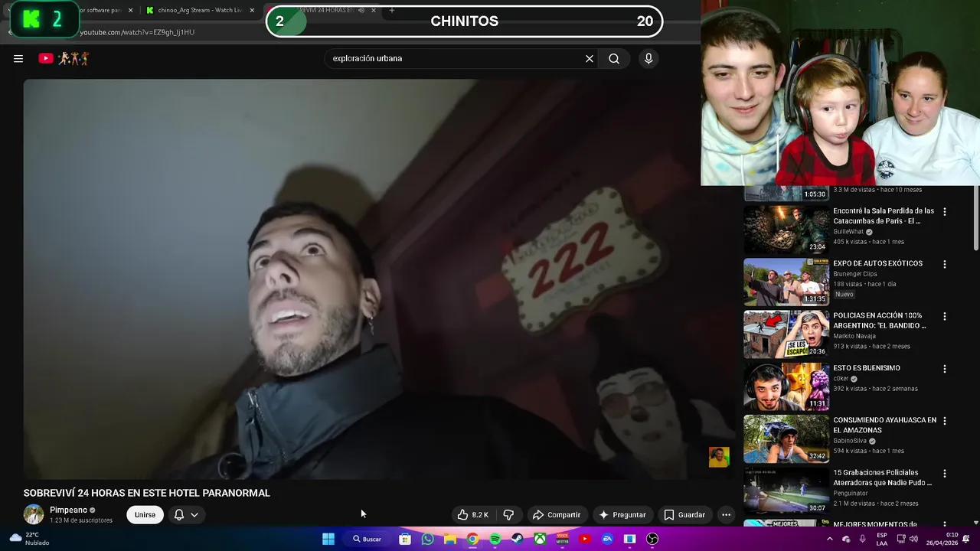The image size is (980, 551).
Task: Save the video with Guardar
Action: [684, 514]
